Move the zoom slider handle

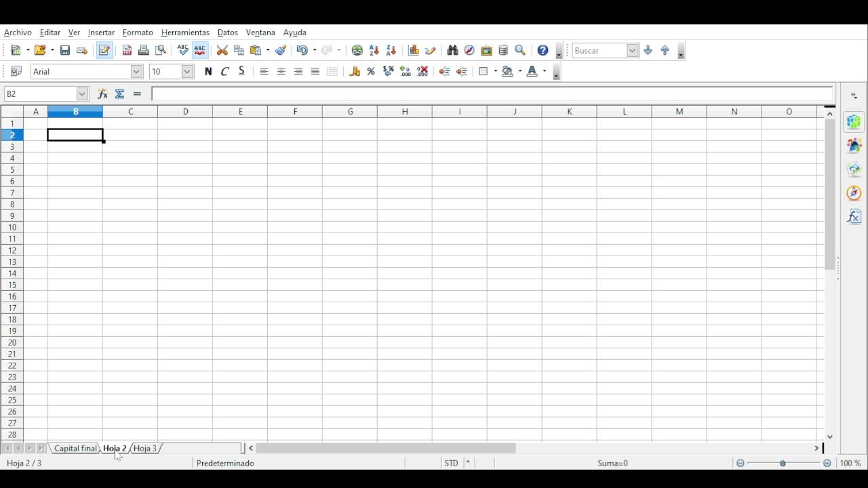(783, 464)
